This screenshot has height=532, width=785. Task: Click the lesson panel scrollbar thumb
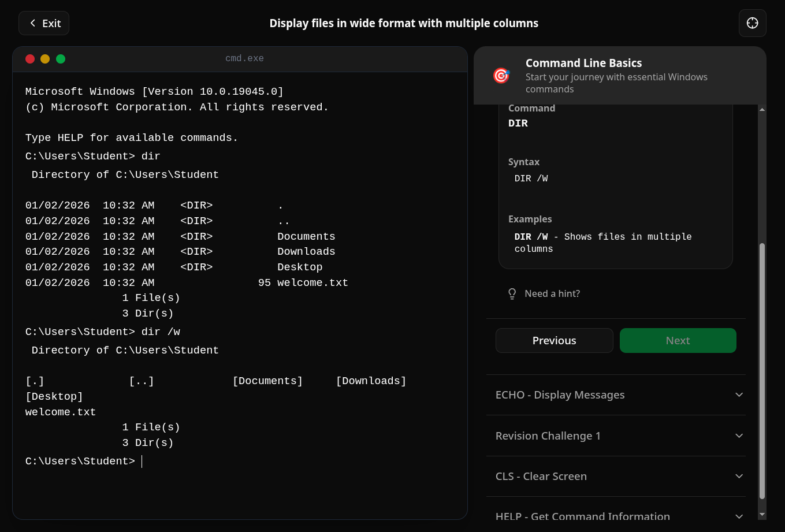click(x=762, y=371)
